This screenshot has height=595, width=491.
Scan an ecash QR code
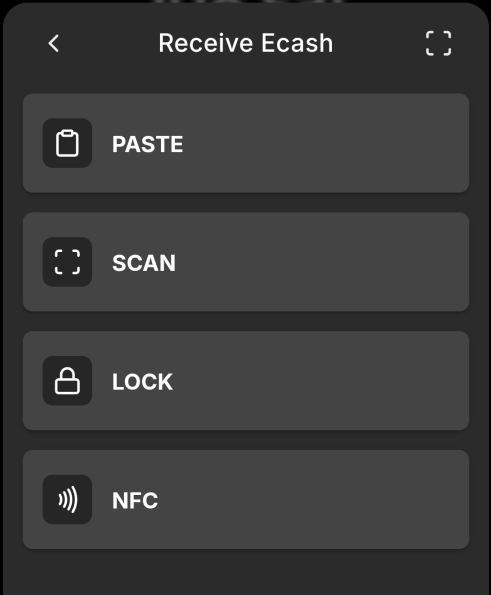click(246, 262)
